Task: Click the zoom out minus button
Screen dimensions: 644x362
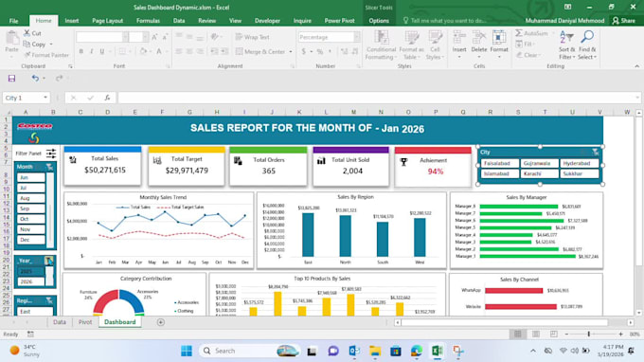Action: click(x=566, y=335)
